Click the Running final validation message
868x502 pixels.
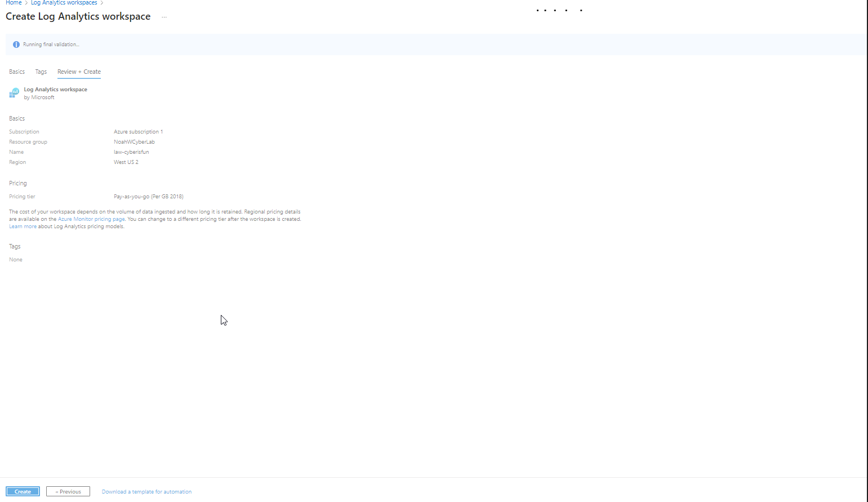[x=51, y=45]
